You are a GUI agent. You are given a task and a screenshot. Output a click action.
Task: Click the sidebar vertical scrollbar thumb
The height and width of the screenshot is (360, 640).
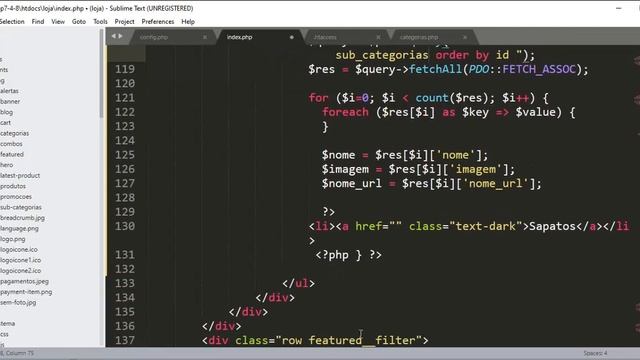click(101, 73)
